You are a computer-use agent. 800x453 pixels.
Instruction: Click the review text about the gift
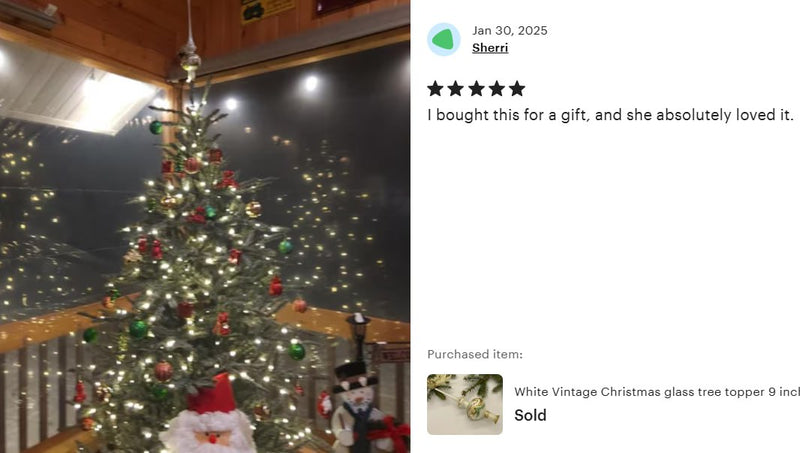pyautogui.click(x=610, y=115)
